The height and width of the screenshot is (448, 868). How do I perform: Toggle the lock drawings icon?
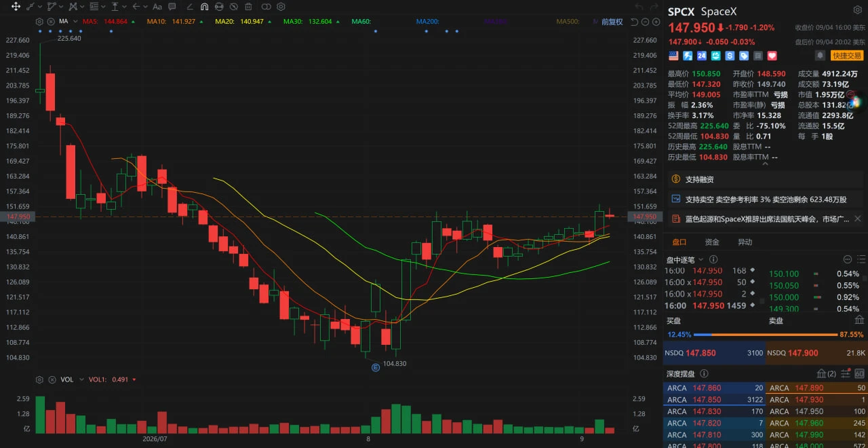pos(219,7)
